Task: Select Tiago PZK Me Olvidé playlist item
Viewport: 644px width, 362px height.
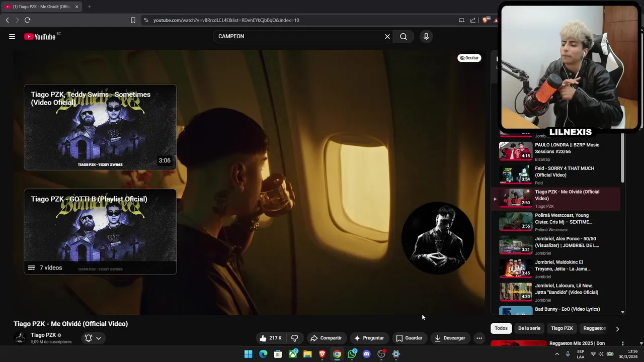Action: [x=555, y=199]
